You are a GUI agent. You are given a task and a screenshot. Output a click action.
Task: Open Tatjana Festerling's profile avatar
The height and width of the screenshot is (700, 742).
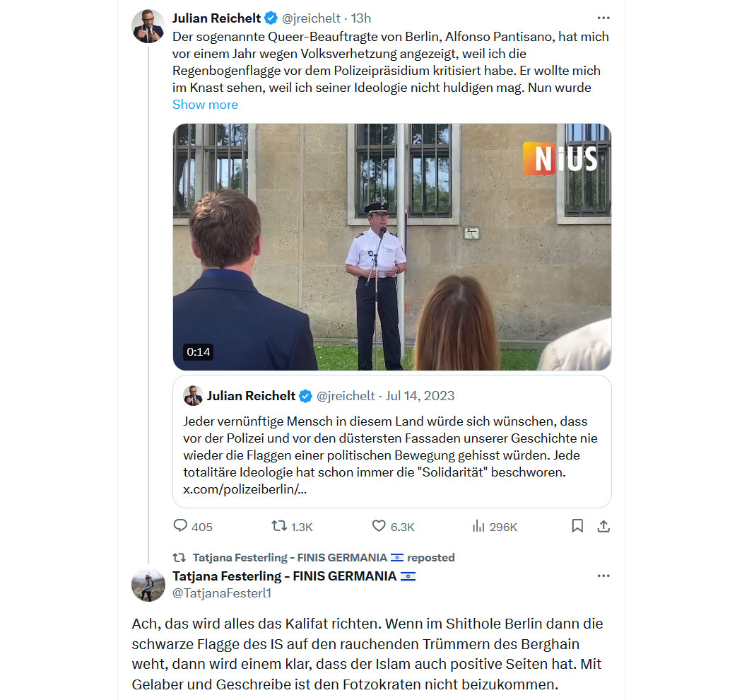[x=148, y=585]
